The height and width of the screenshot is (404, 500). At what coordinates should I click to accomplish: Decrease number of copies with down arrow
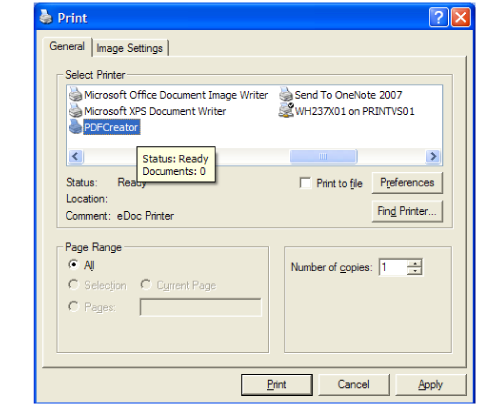click(415, 271)
